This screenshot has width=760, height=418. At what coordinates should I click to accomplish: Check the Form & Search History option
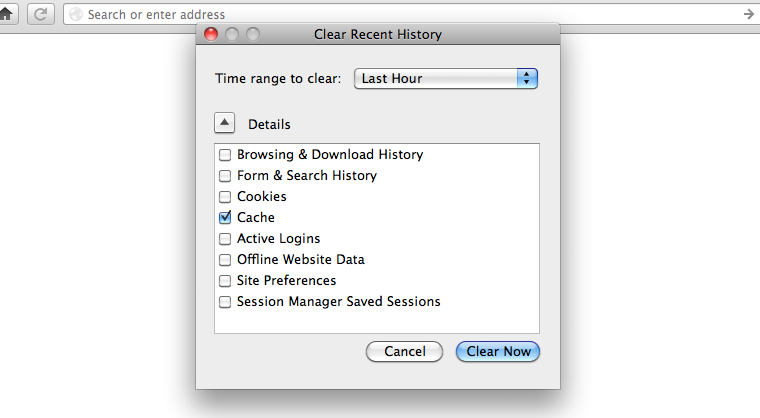(x=225, y=176)
